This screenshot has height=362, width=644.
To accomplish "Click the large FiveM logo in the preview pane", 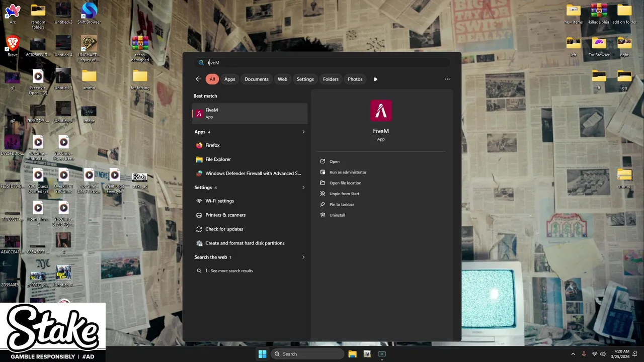I will pyautogui.click(x=381, y=111).
